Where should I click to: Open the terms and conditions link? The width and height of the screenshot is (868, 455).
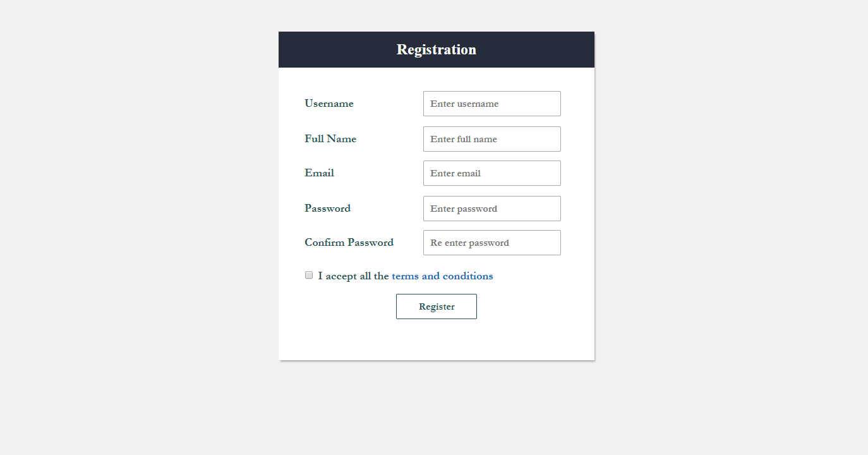point(442,276)
